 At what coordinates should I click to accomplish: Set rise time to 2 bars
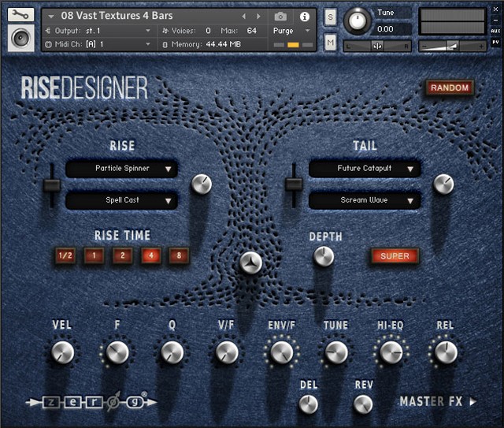tap(123, 256)
